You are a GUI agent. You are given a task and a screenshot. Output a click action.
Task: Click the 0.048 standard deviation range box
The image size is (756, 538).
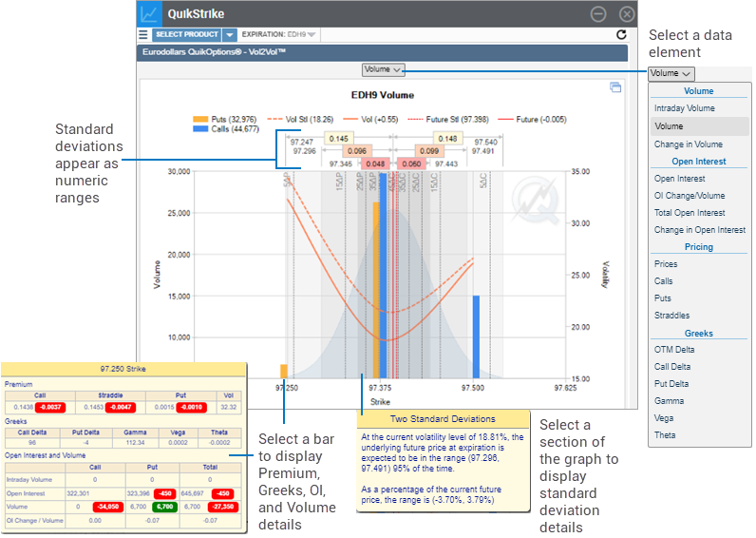tap(375, 163)
